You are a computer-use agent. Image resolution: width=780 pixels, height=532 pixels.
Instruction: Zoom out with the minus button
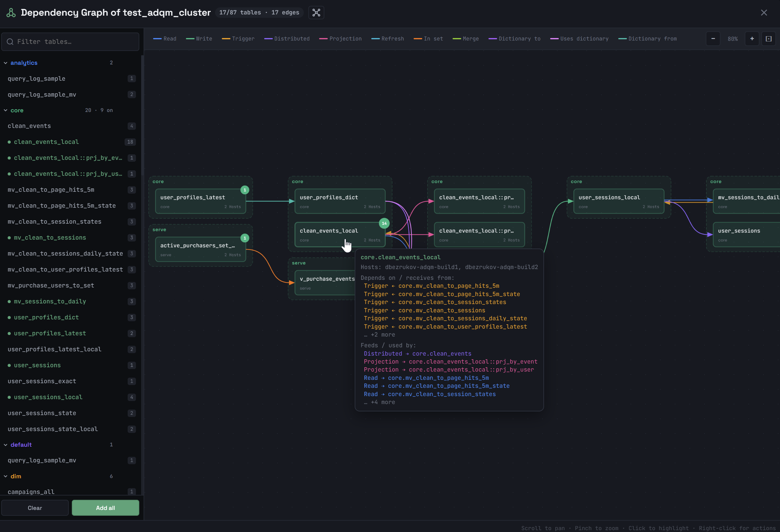713,39
